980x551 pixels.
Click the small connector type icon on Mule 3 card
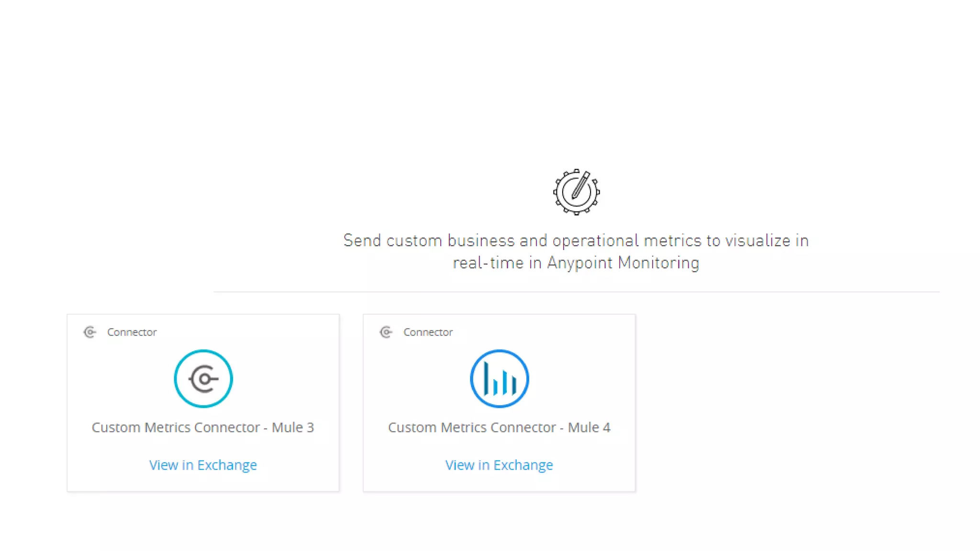coord(90,332)
